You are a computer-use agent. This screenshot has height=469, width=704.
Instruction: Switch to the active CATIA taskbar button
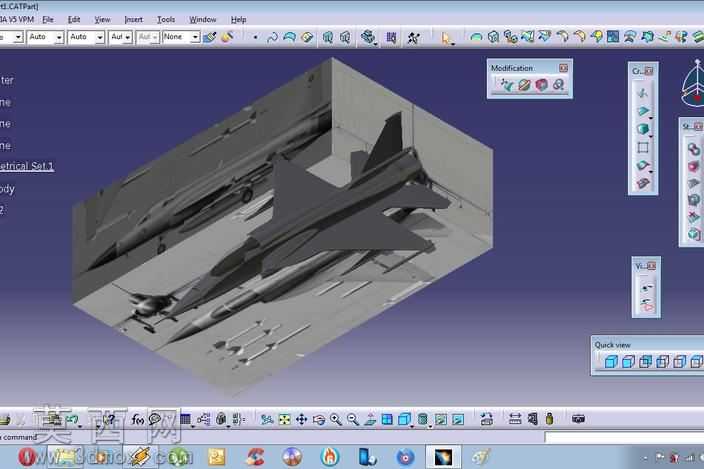point(443,457)
